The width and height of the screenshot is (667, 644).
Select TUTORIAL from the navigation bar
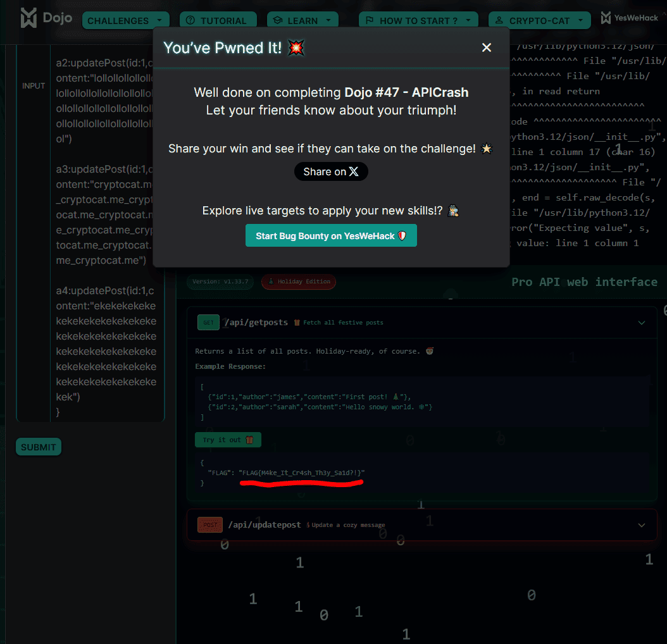pyautogui.click(x=218, y=20)
